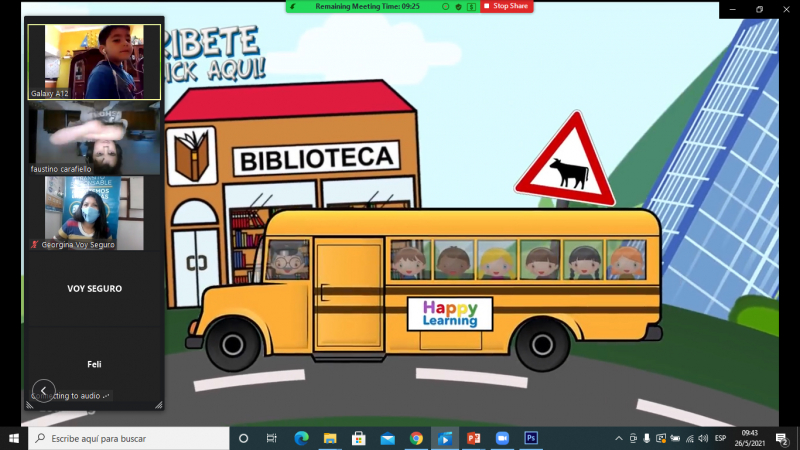Minimize the window
Image resolution: width=800 pixels, height=450 pixels.
(x=733, y=9)
